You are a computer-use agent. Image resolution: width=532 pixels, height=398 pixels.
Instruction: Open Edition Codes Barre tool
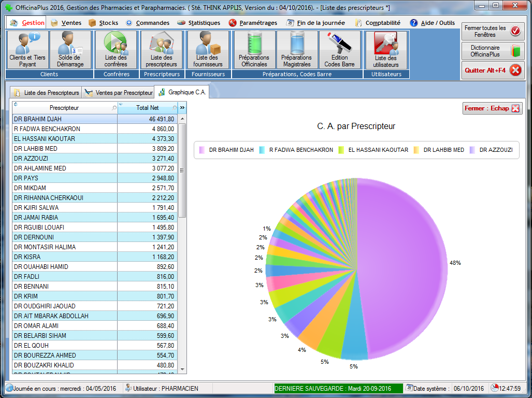click(x=340, y=50)
